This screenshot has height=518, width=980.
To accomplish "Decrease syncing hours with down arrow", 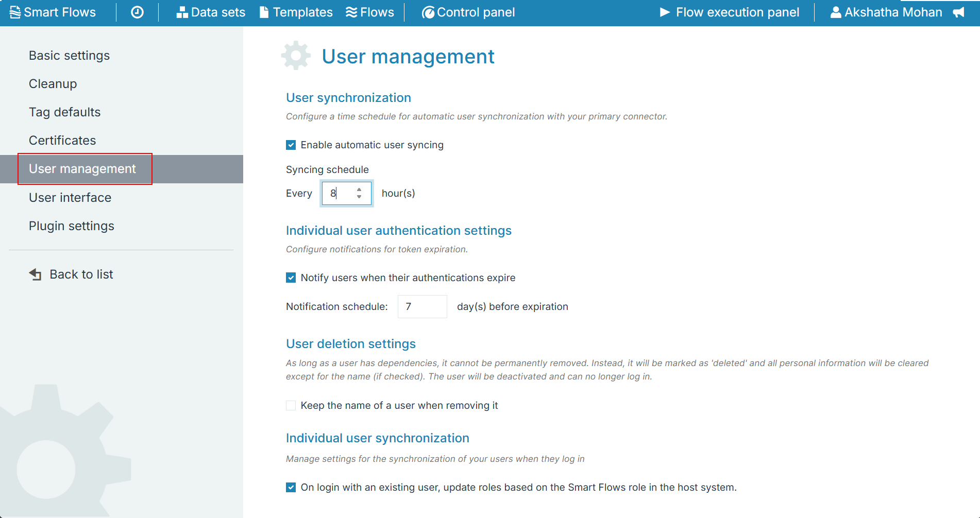I will [x=359, y=197].
